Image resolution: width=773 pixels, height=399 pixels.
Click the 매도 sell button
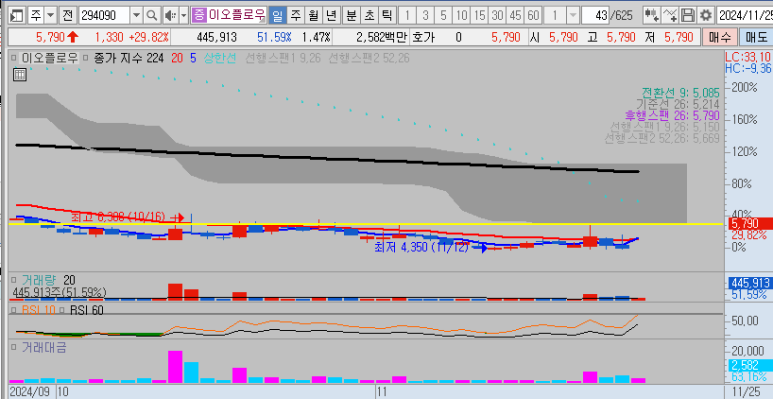[755, 37]
